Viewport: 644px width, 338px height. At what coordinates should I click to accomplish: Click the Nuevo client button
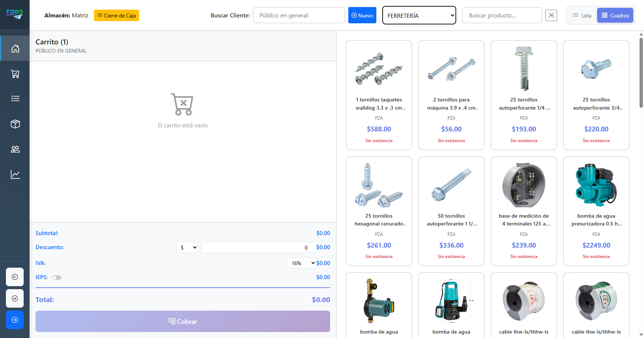362,16
